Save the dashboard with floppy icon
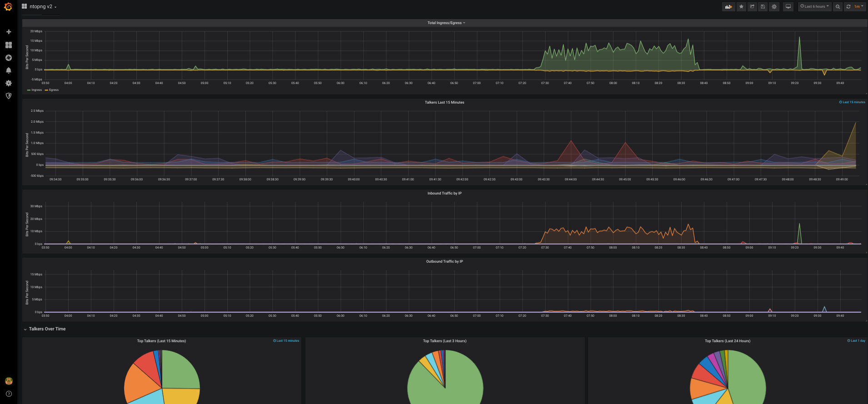868x404 pixels. tap(763, 6)
